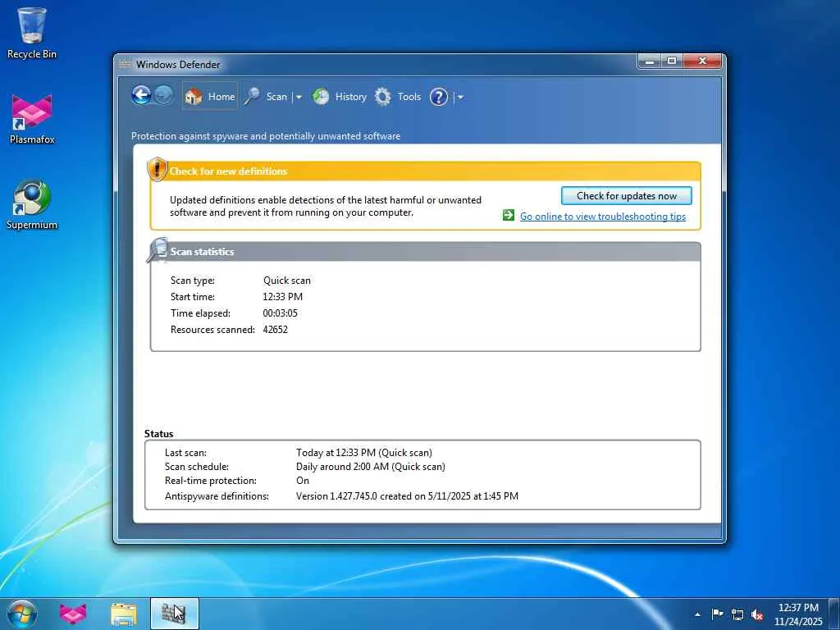Viewport: 840px width, 630px height.
Task: Start a scan with the magnifier icon
Action: pos(252,97)
